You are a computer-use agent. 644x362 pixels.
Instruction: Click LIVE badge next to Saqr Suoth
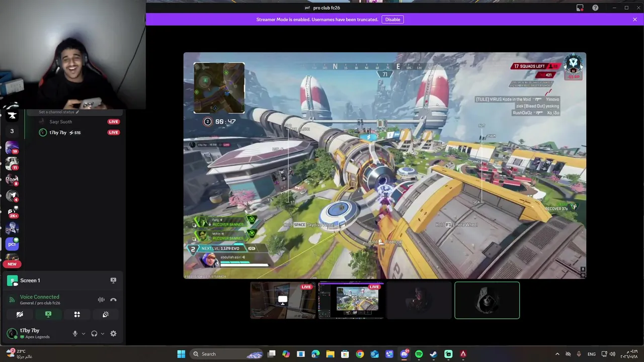[113, 122]
